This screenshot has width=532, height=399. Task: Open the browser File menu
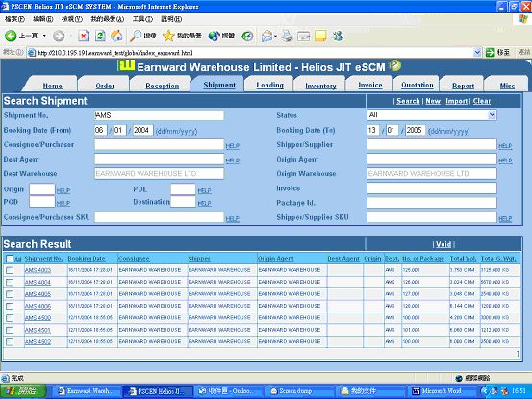[x=14, y=19]
